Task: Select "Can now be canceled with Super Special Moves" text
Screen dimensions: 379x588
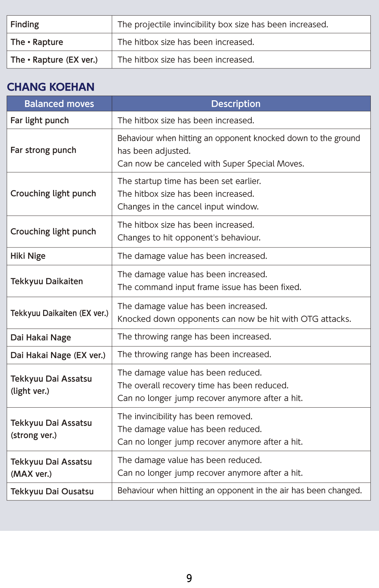Action: [211, 164]
